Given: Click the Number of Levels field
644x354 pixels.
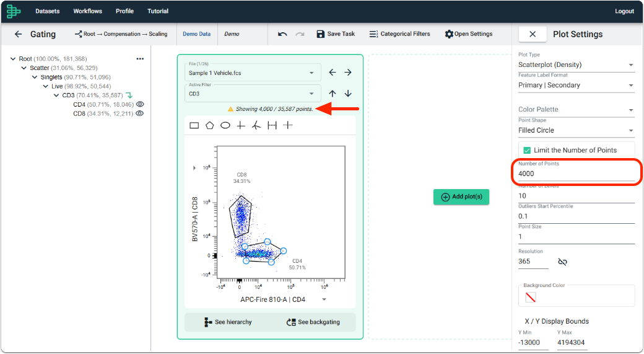Looking at the screenshot, I should (x=577, y=196).
